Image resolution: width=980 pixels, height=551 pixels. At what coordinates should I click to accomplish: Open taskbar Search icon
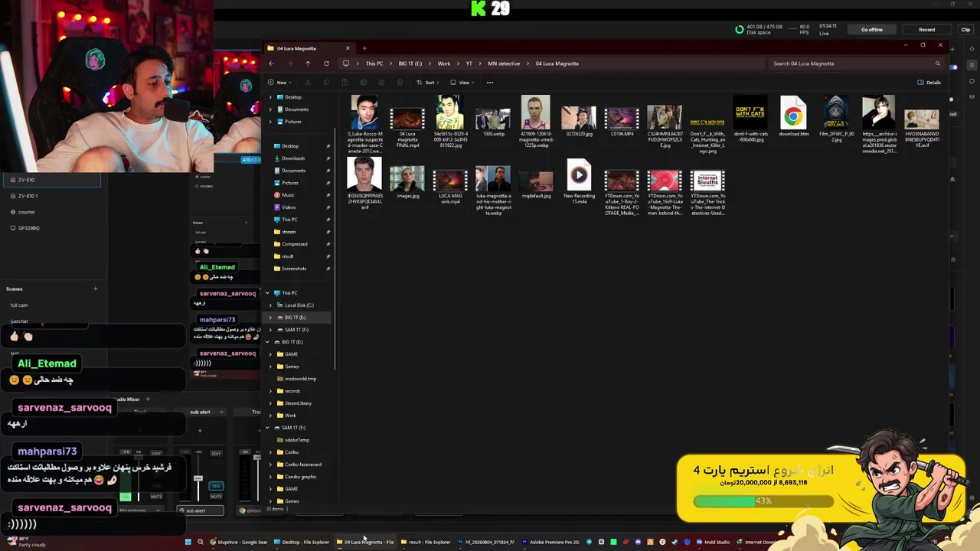coord(201,542)
